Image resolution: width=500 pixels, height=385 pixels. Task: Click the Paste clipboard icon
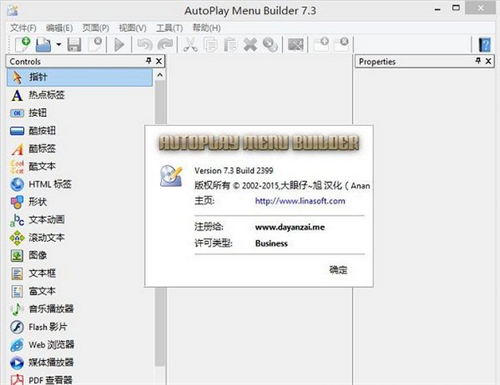[x=230, y=45]
